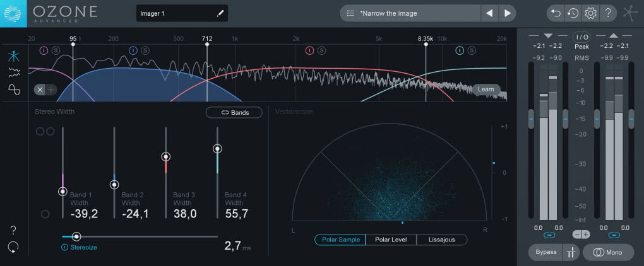The image size is (644, 266).
Task: Switch to Lissajous view
Action: [x=441, y=240]
